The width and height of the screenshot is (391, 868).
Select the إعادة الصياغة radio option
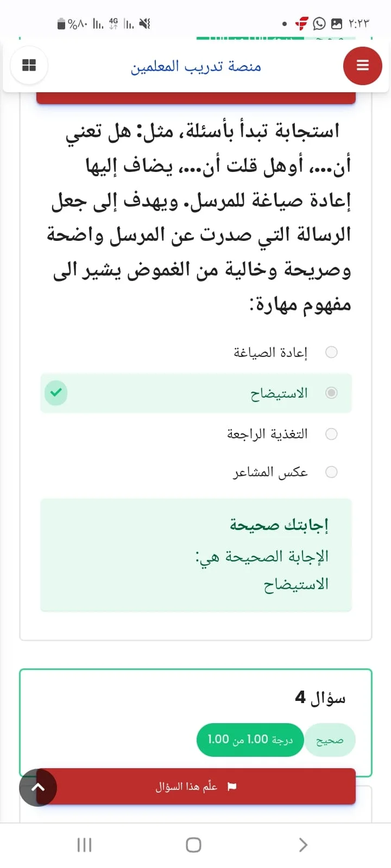331,352
